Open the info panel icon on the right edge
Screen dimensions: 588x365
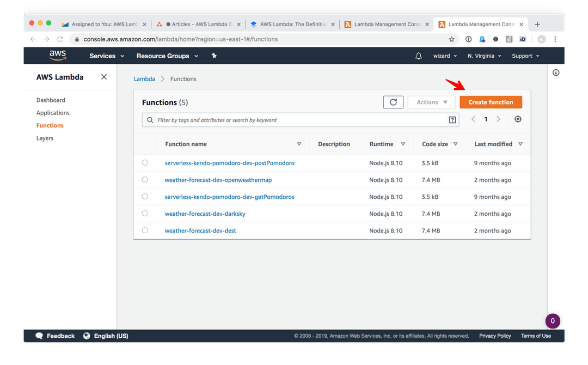(x=556, y=72)
